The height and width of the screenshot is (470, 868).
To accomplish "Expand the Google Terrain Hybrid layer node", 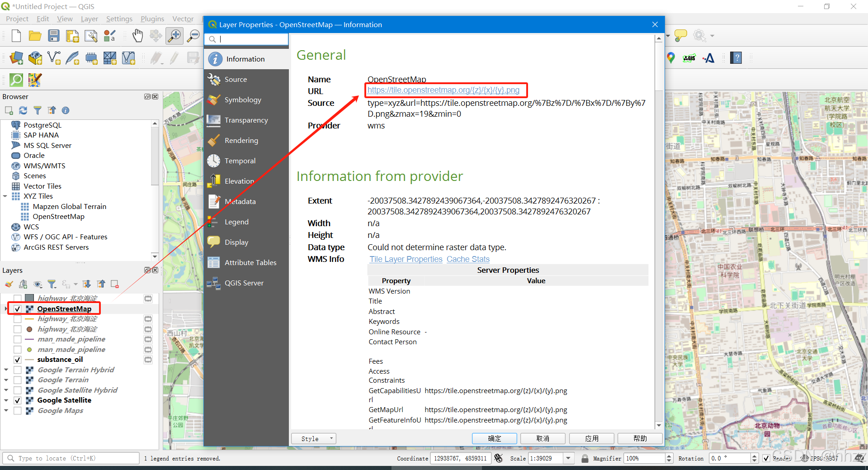I will coord(6,370).
